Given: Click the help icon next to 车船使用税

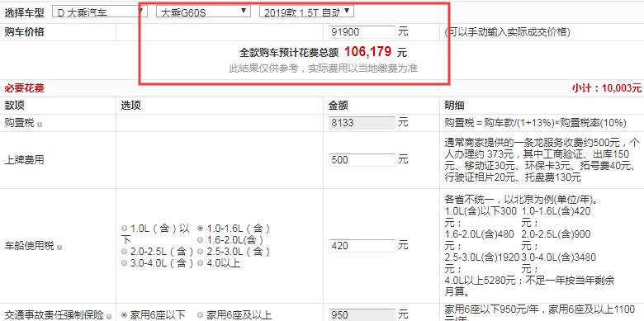Looking at the screenshot, I should click(59, 247).
